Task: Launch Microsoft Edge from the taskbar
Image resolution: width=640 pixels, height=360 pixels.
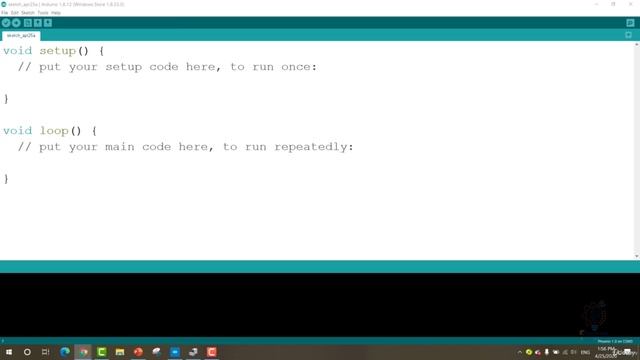Action: tap(65, 352)
